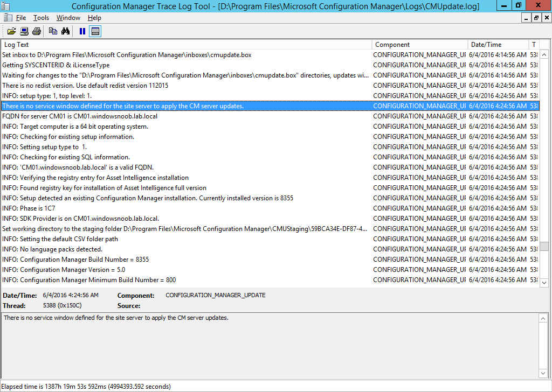Select 'Setup detected an existing Configuration Manager installation' row
552x392 pixels.
coord(271,198)
